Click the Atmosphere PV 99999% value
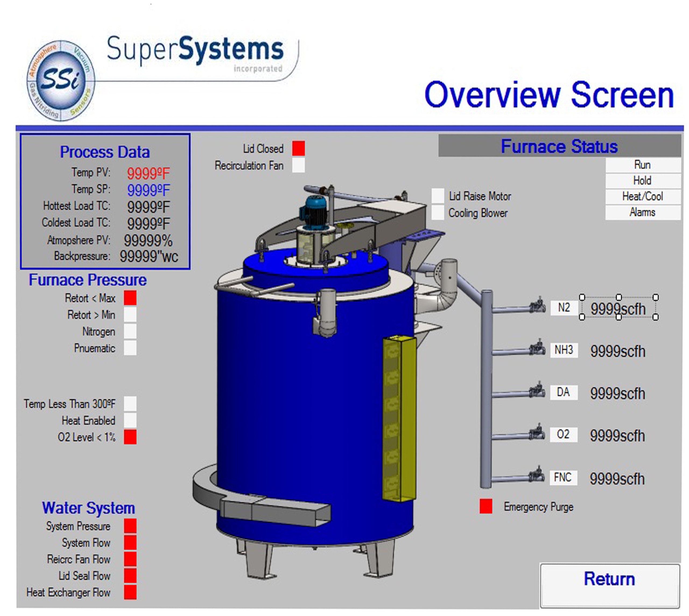Image resolution: width=689 pixels, height=616 pixels. (148, 241)
